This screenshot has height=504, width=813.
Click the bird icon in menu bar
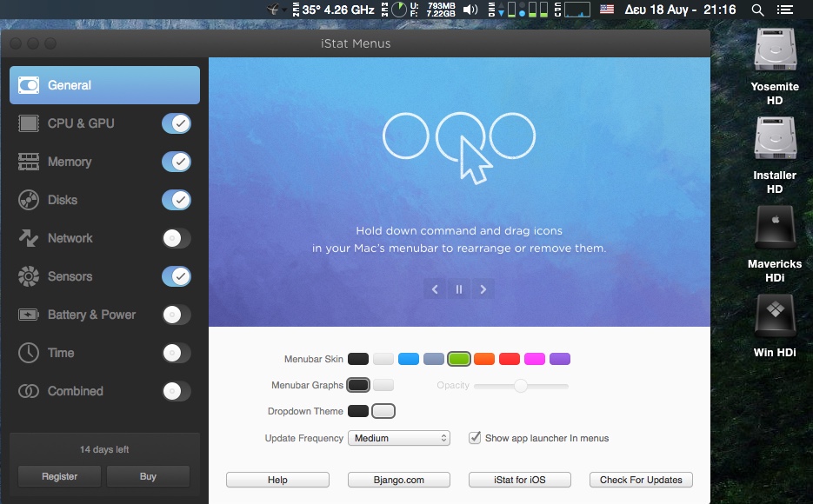(275, 10)
